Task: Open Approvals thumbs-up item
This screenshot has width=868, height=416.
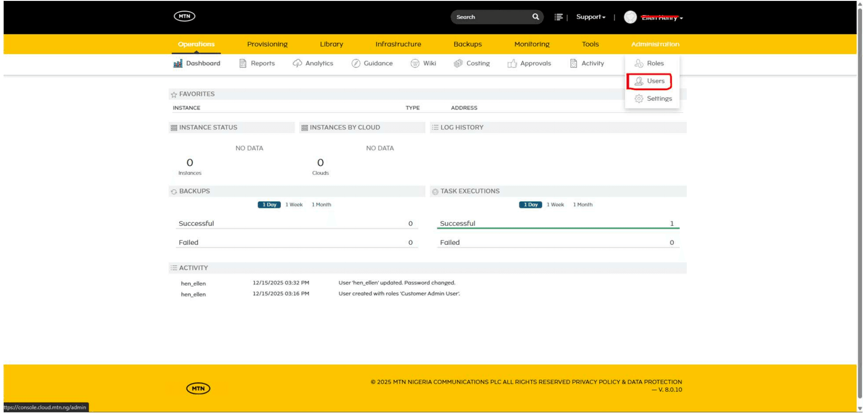Action: coord(529,63)
